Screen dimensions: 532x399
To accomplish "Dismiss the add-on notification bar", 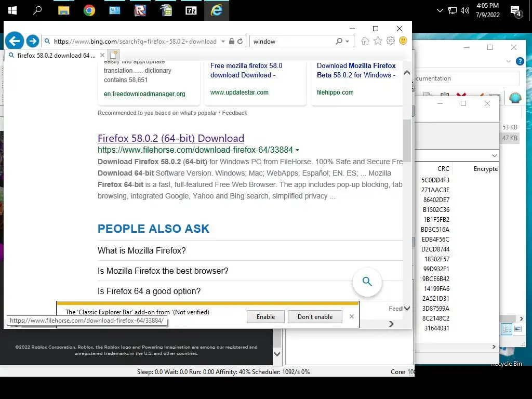I will (352, 316).
